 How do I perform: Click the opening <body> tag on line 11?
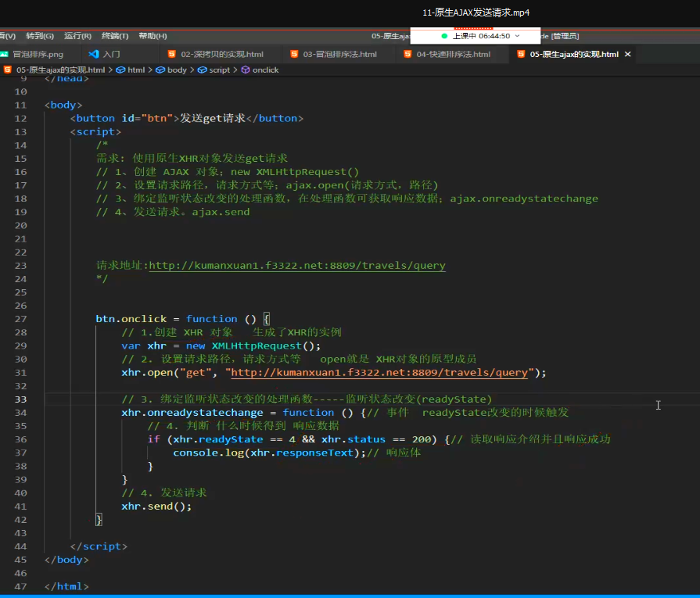click(x=63, y=105)
